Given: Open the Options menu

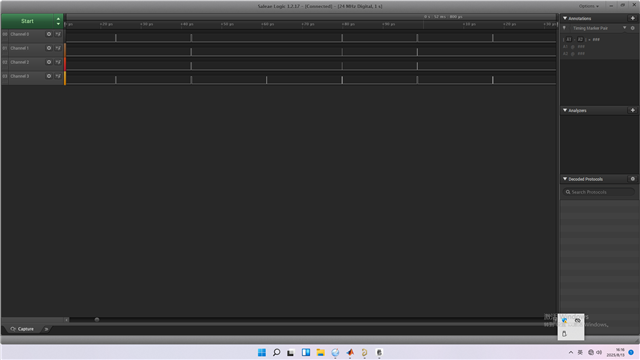Looking at the screenshot, I should (x=589, y=6).
